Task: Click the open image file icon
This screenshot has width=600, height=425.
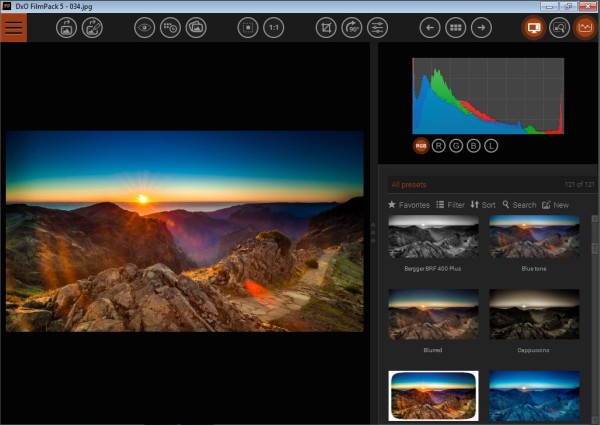Action: click(x=66, y=28)
